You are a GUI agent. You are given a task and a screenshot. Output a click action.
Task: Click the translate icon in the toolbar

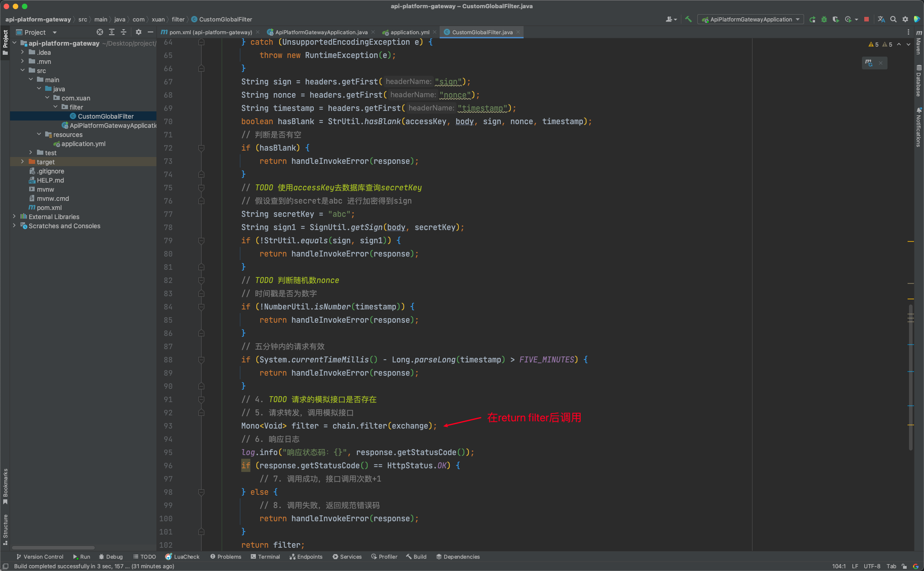pyautogui.click(x=881, y=19)
